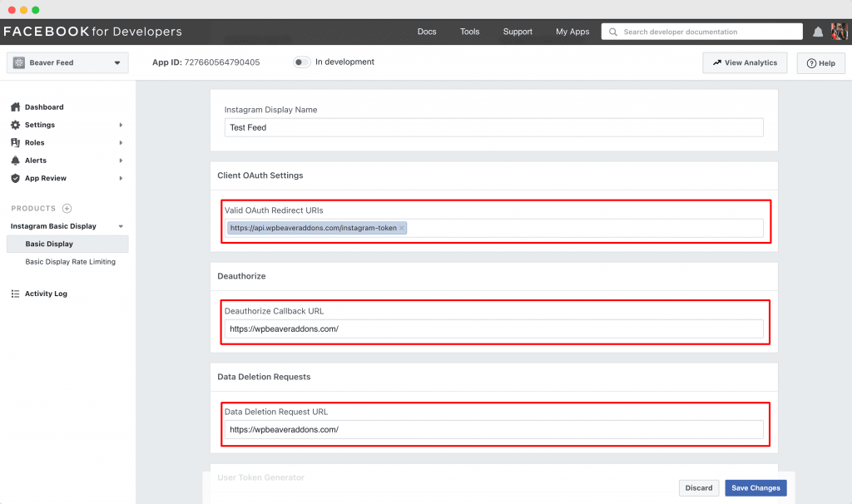Expand the Alerts submenu arrow

point(121,161)
